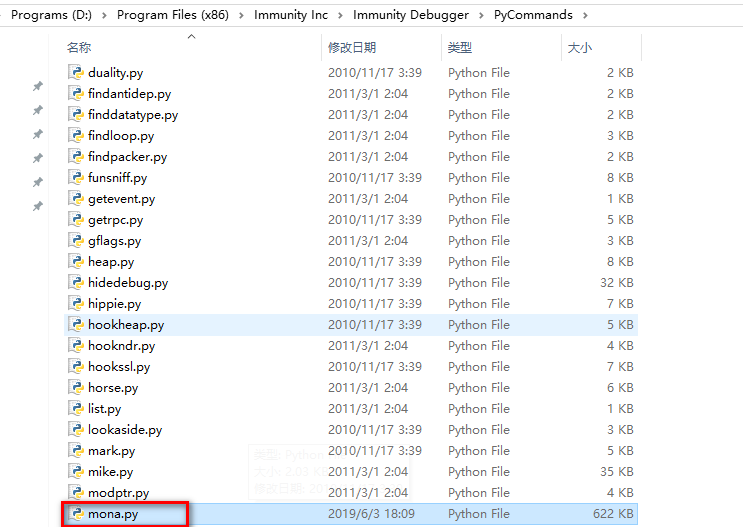Select file name heap.py
Screen dimensions: 743x527
point(111,262)
